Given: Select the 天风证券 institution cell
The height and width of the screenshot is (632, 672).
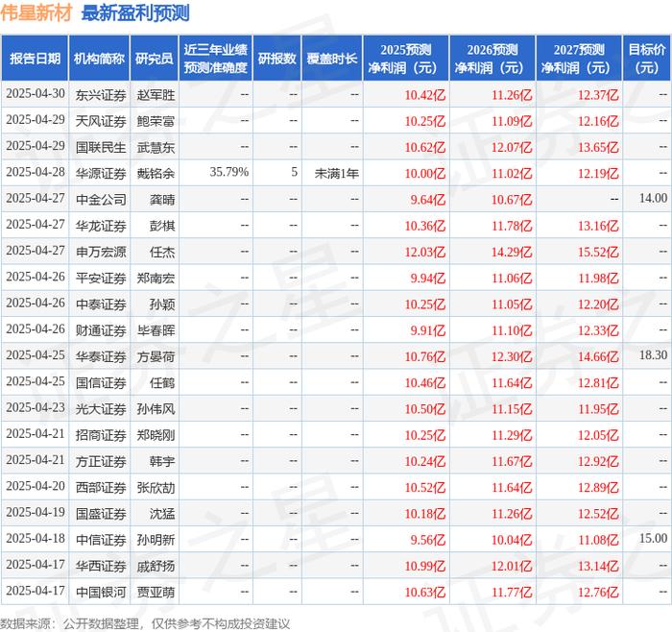Looking at the screenshot, I should pyautogui.click(x=101, y=121).
